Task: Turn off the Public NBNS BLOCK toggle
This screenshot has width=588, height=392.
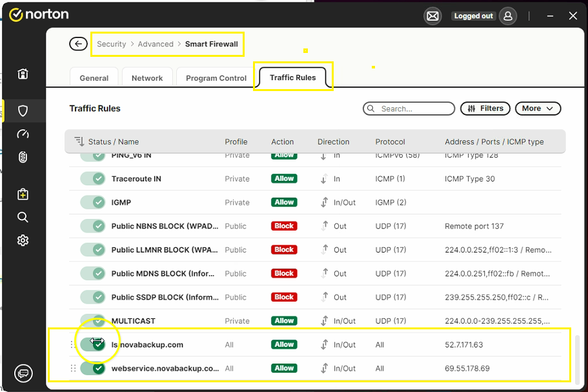Action: pos(93,226)
